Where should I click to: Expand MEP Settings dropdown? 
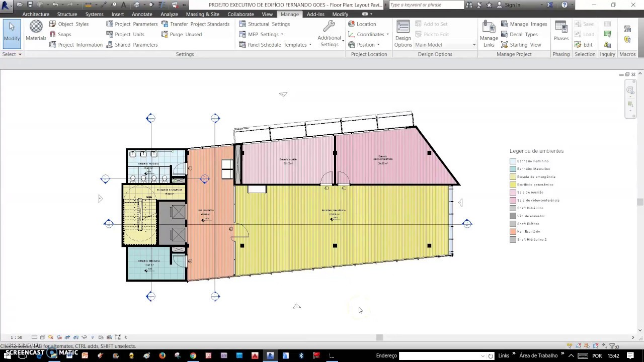click(x=282, y=34)
